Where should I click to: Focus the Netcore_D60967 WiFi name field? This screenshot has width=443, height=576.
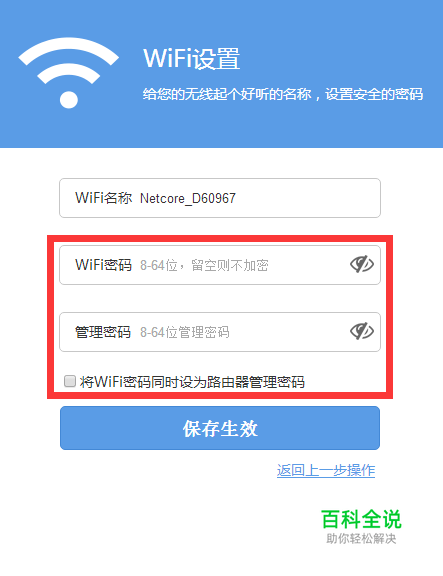220,198
